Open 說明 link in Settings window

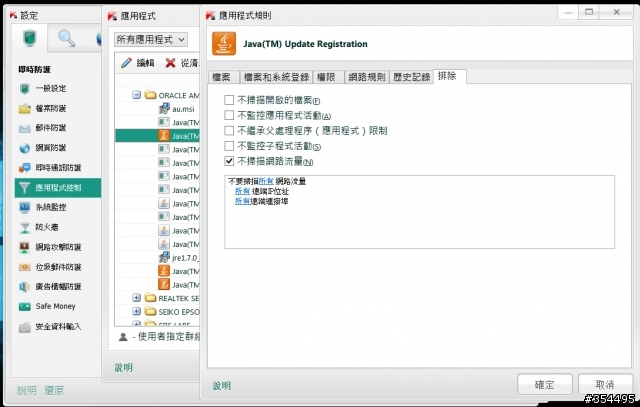(27, 390)
